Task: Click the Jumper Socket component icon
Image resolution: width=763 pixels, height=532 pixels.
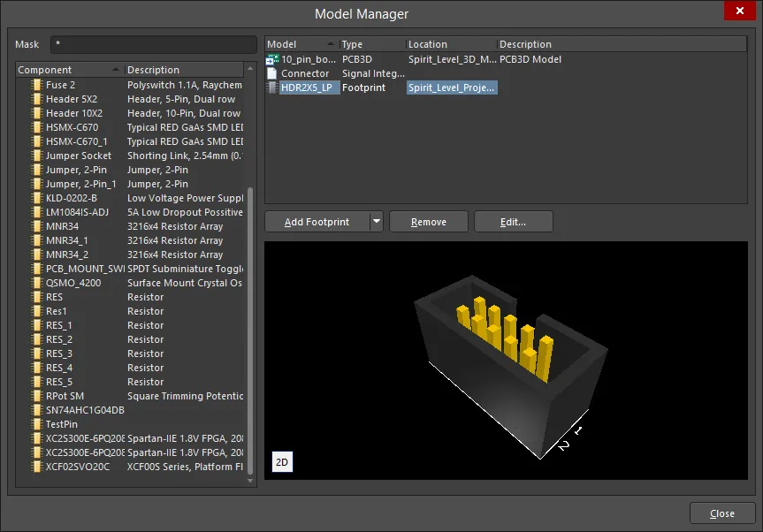Action: click(35, 156)
